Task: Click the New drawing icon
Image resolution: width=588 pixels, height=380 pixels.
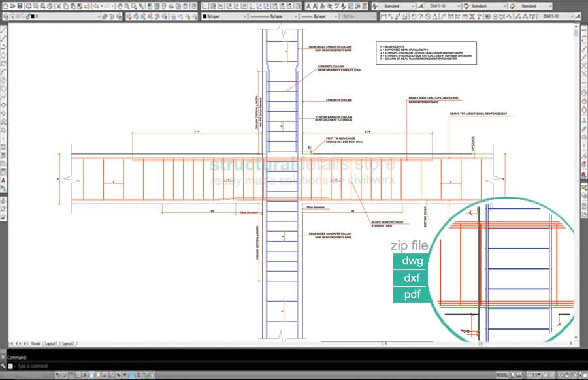Action: [x=4, y=6]
